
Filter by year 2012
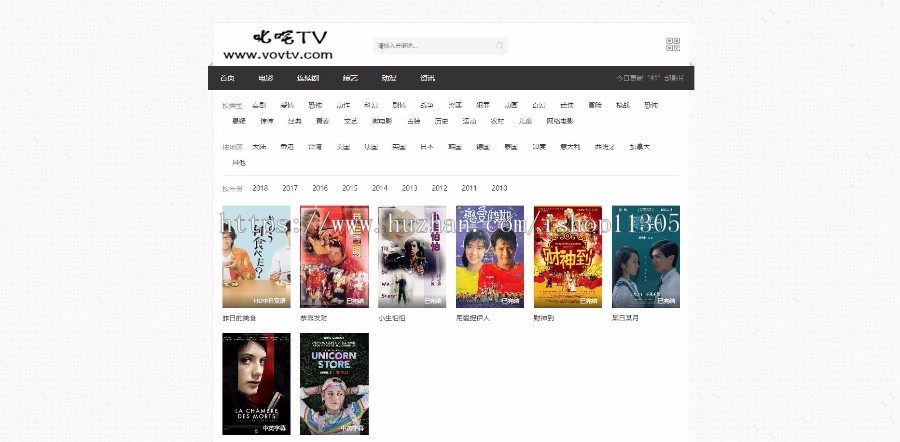pyautogui.click(x=439, y=188)
